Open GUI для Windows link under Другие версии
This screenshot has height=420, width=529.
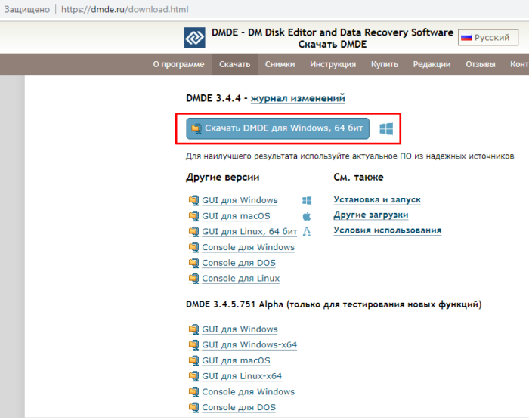coord(240,200)
